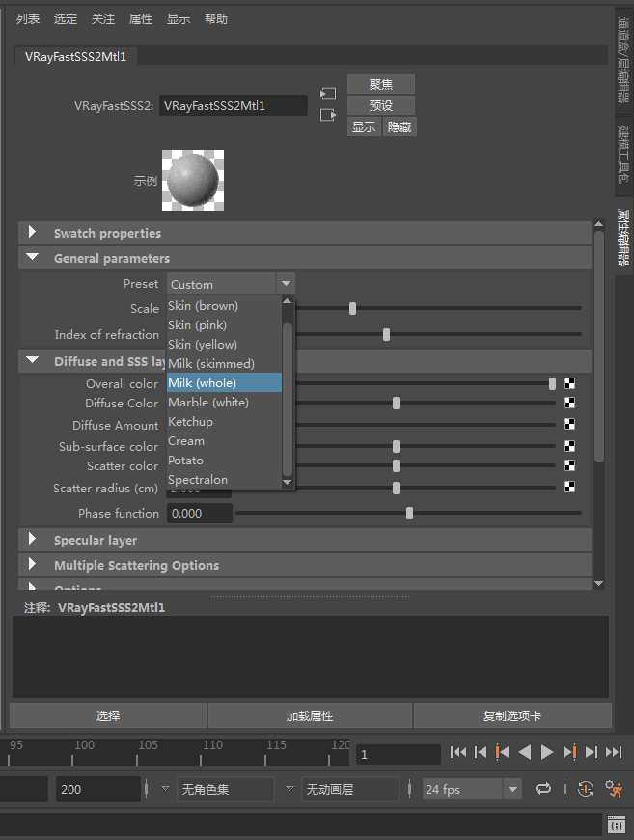Click the 隐藏 button
Viewport: 634px width, 840px height.
pyautogui.click(x=400, y=126)
